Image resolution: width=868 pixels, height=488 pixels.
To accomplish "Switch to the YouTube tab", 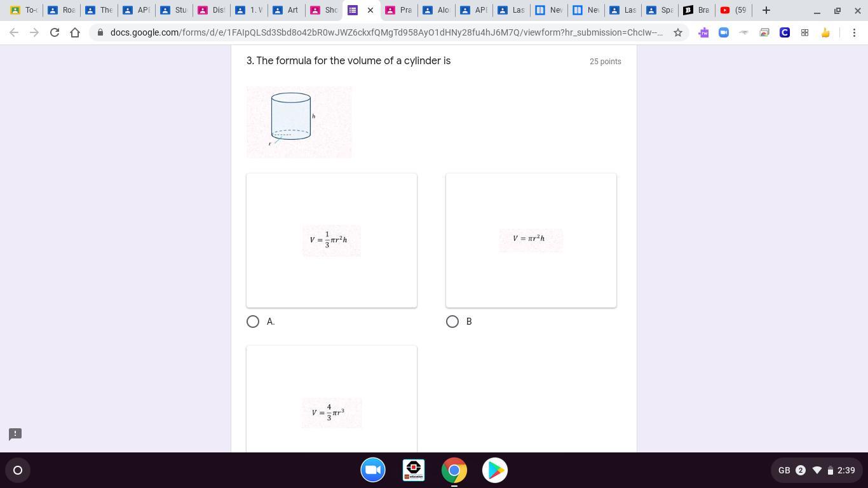I will tap(733, 10).
